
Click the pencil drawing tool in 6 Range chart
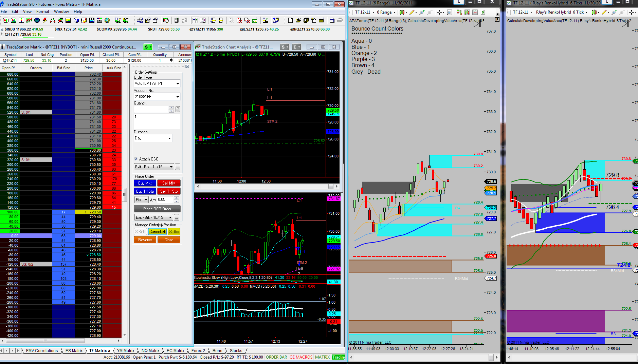click(412, 12)
